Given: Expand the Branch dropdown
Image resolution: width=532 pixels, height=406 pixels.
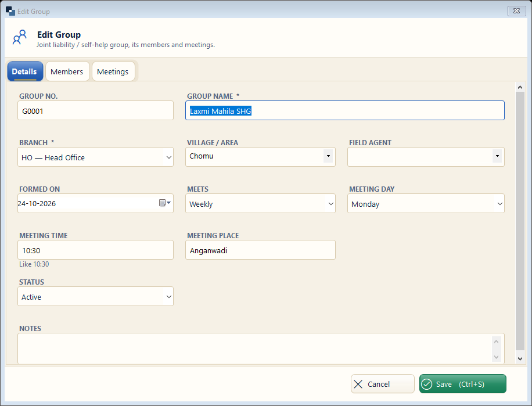Looking at the screenshot, I should tap(168, 157).
